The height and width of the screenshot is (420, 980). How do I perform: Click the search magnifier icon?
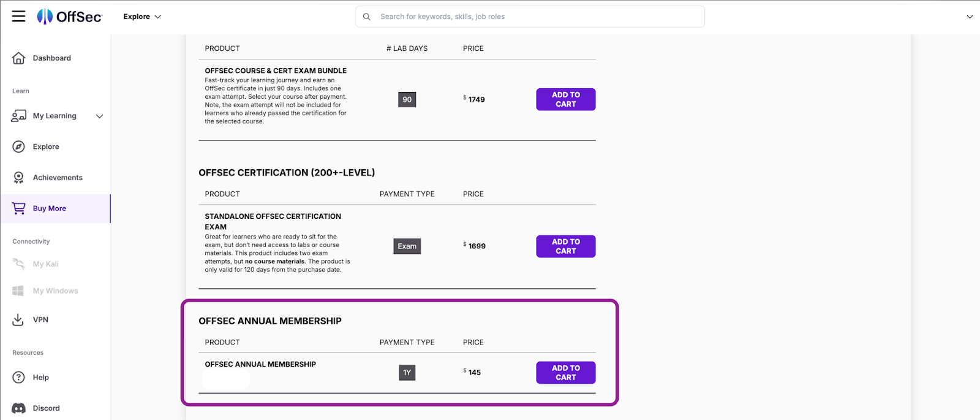366,17
